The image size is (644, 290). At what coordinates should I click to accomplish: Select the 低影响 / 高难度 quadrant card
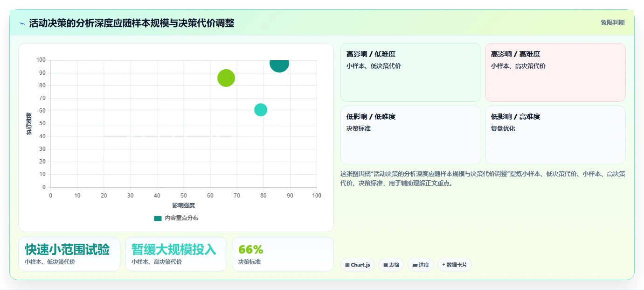click(x=555, y=135)
